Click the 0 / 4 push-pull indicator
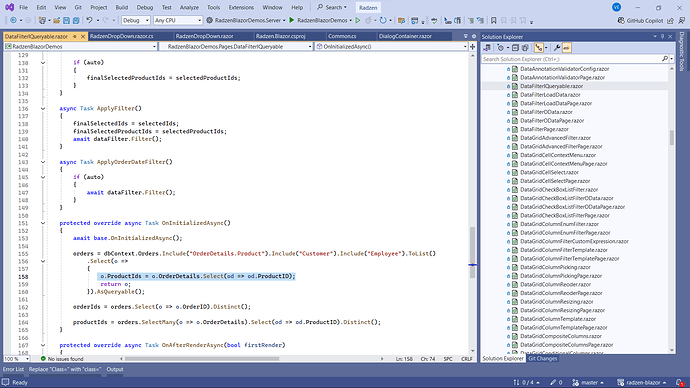The height and width of the screenshot is (388, 690). pyautogui.click(x=526, y=383)
